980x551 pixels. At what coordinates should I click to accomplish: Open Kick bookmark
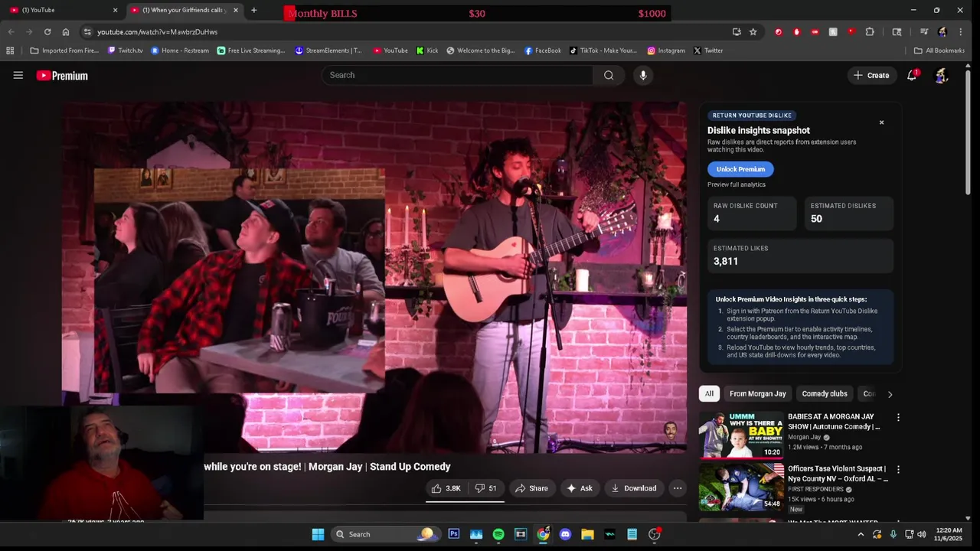tap(427, 51)
